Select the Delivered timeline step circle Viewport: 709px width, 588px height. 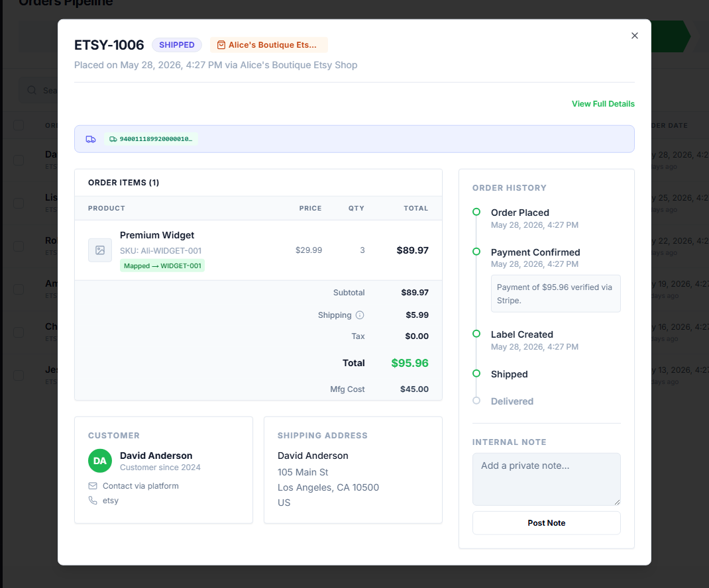pos(476,401)
